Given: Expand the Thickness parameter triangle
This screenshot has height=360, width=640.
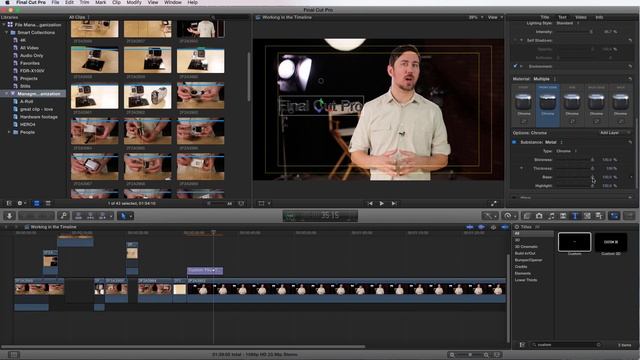Looking at the screenshot, I should pos(521,168).
